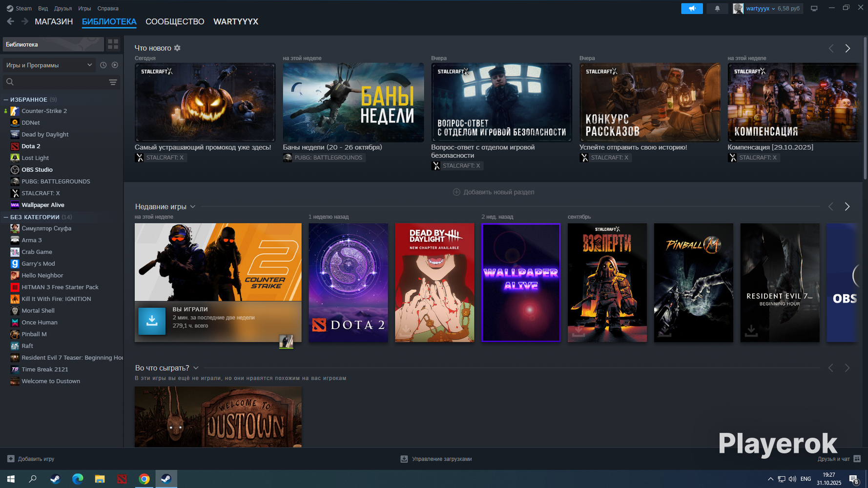868x488 pixels.
Task: Expand the Недавние игры section dropdown
Action: click(193, 207)
